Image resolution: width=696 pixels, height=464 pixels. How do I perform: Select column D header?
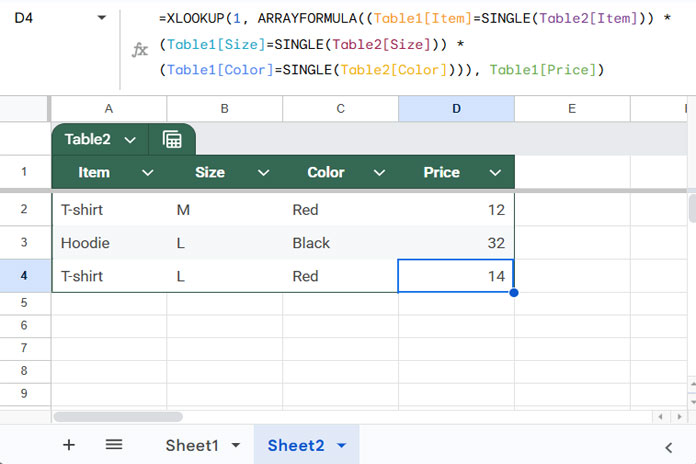pyautogui.click(x=456, y=108)
